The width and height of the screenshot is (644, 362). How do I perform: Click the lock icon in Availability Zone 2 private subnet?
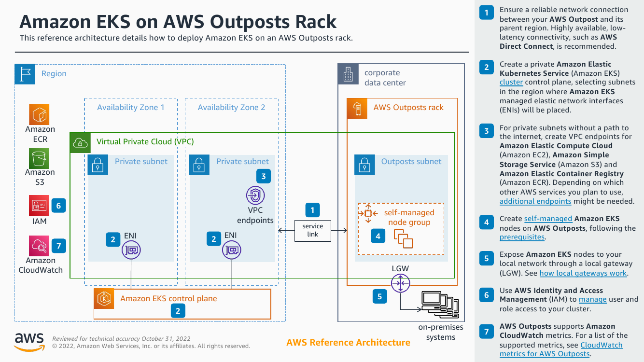[199, 165]
